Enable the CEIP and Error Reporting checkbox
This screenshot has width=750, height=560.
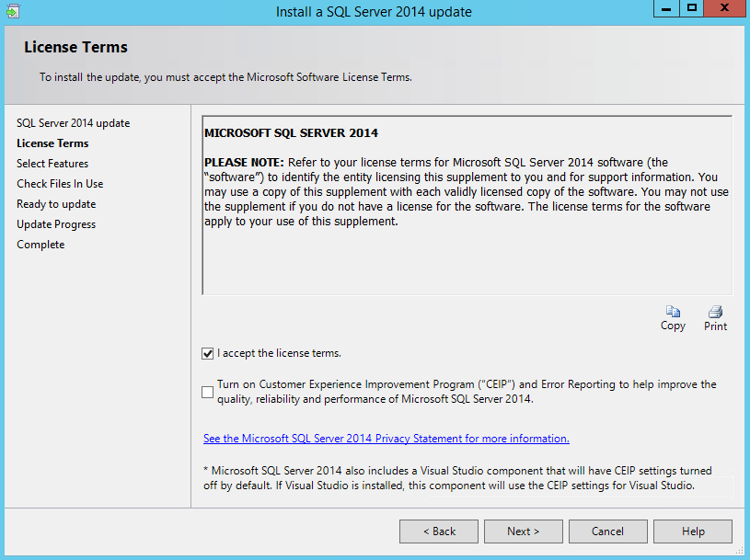point(208,392)
